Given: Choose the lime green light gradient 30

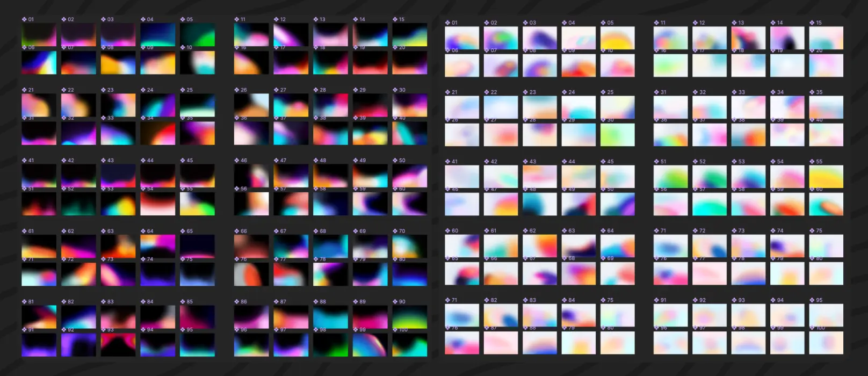Looking at the screenshot, I should pyautogui.click(x=617, y=135).
